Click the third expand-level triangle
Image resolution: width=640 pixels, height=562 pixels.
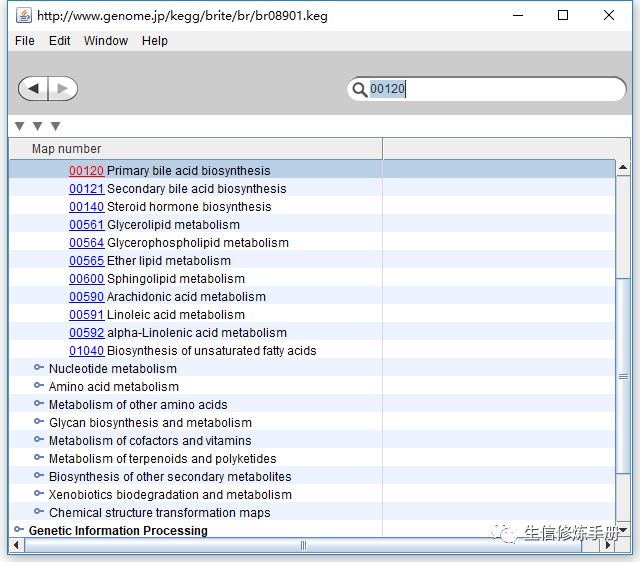click(56, 126)
